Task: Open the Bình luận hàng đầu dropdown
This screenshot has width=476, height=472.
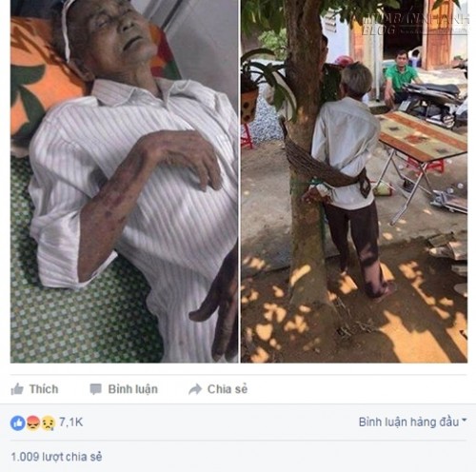Action: (x=412, y=423)
